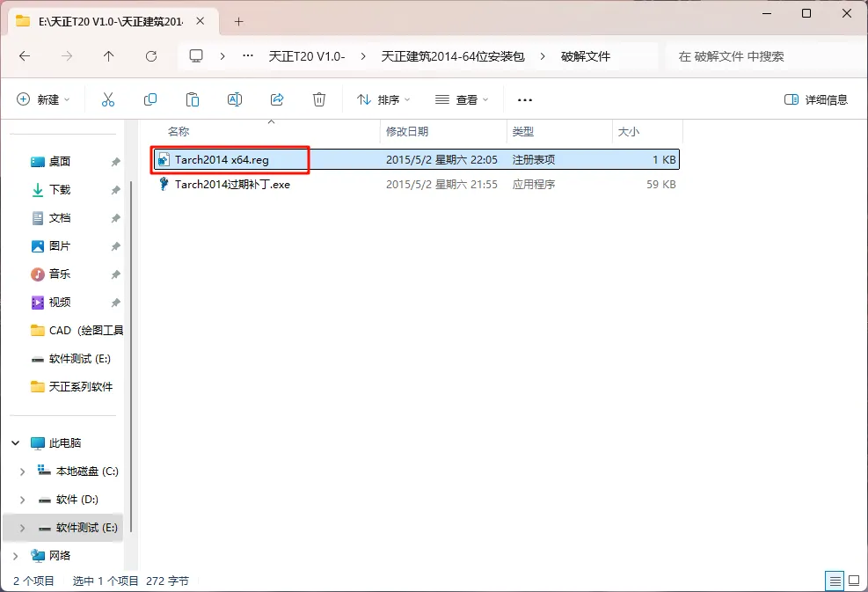The height and width of the screenshot is (592, 868).
Task: Click the Copy icon in toolbar
Action: 150,99
